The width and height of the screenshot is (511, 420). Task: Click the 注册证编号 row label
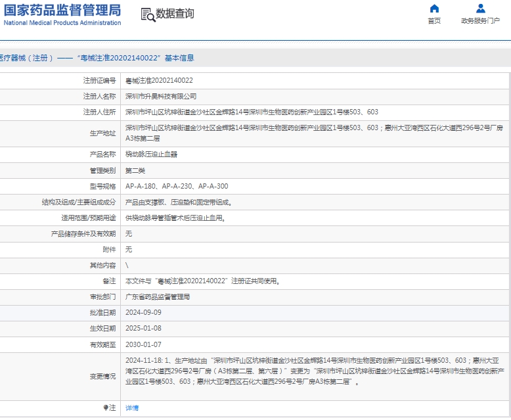pos(99,81)
